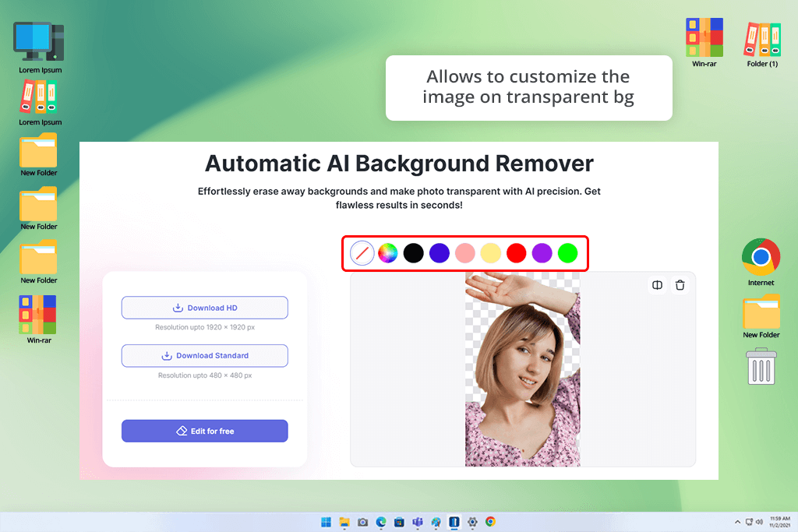Open the Windows Start menu
The image size is (798, 532).
327,522
